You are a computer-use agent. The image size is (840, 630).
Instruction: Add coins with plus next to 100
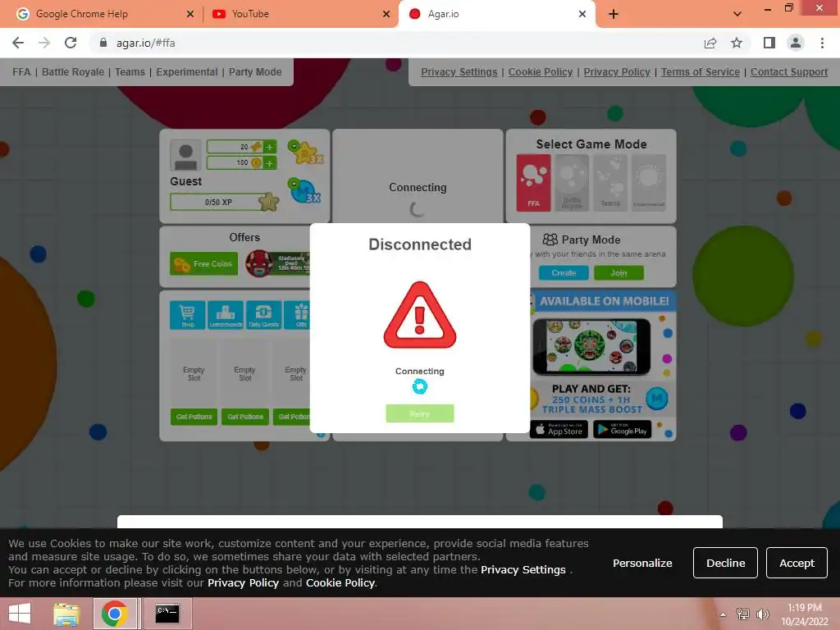point(270,162)
